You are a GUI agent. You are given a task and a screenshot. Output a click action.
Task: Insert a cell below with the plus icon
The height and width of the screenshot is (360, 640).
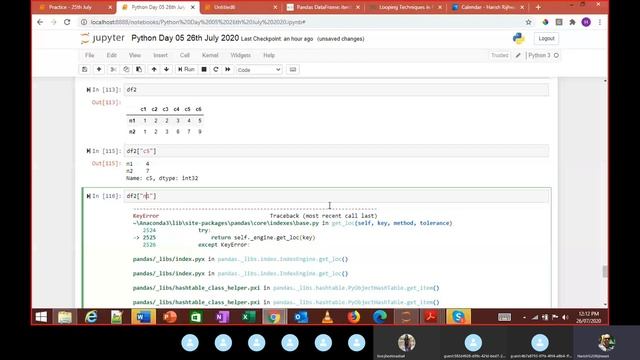[x=99, y=69]
